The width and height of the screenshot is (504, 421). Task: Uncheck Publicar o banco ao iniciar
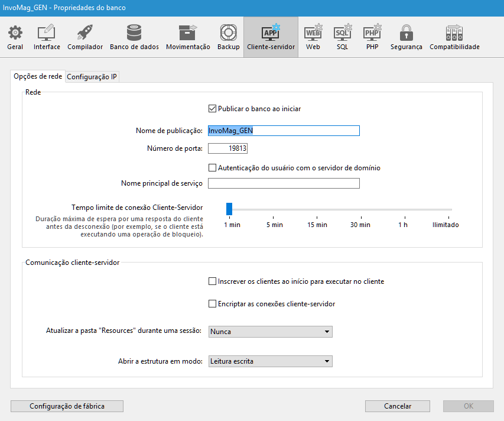click(x=213, y=109)
